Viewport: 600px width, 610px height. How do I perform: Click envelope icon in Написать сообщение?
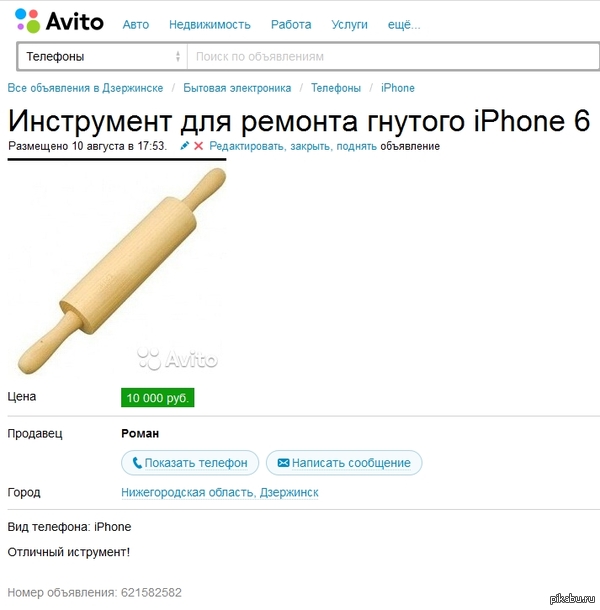283,463
